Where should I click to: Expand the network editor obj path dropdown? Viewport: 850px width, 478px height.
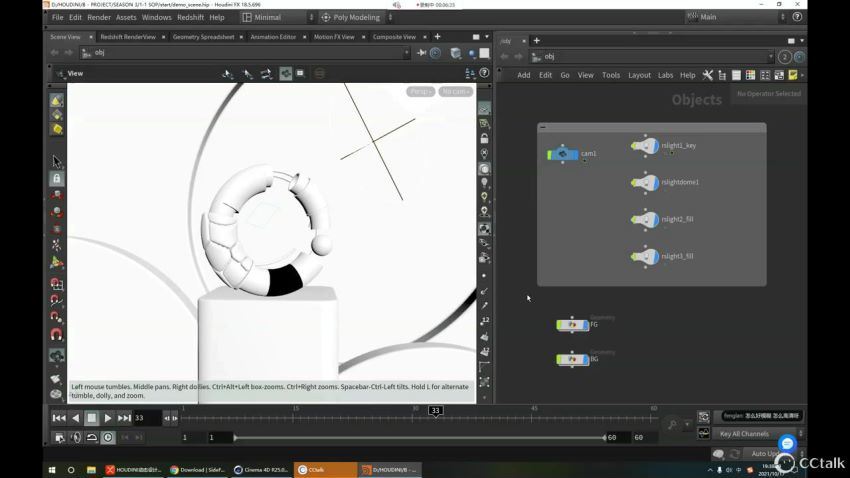click(770, 56)
